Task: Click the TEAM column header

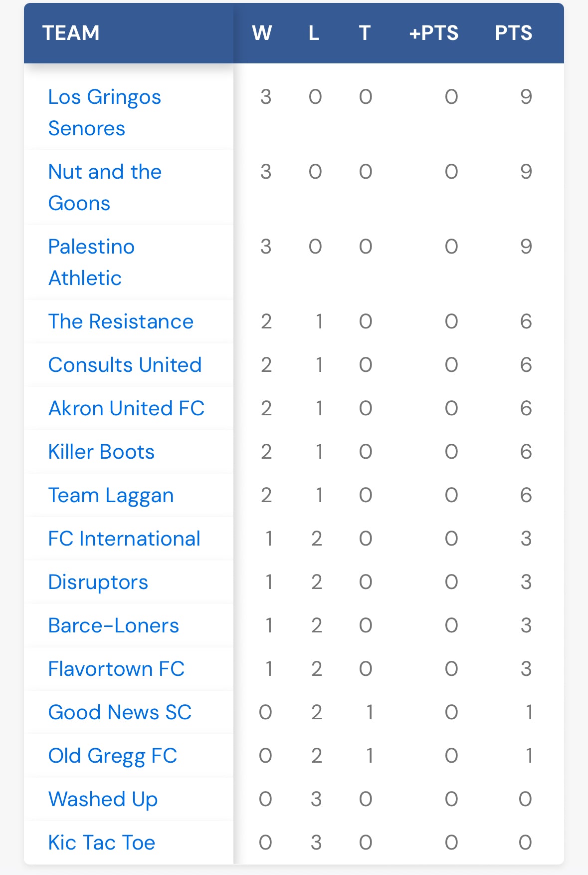Action: (x=71, y=33)
